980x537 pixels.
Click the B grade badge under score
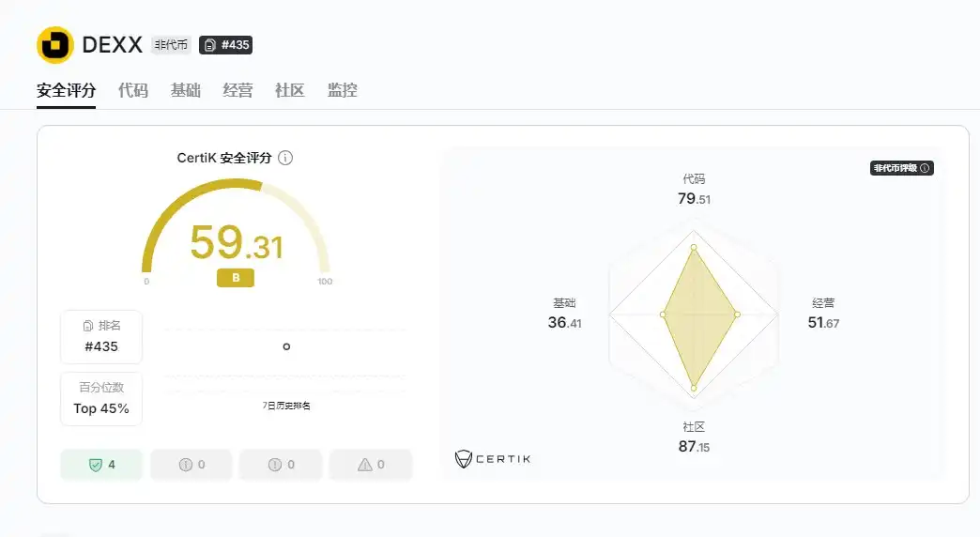click(x=236, y=278)
